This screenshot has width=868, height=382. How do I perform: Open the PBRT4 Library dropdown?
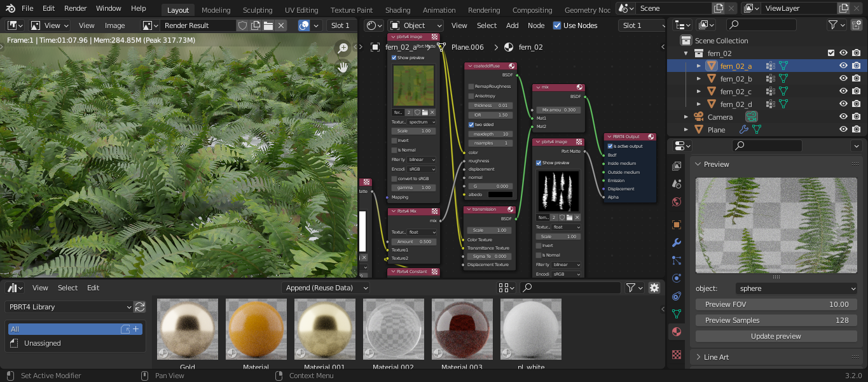tap(69, 307)
